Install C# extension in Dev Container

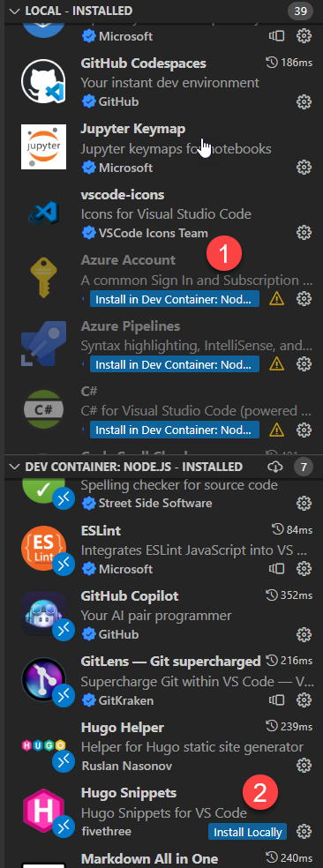[175, 430]
